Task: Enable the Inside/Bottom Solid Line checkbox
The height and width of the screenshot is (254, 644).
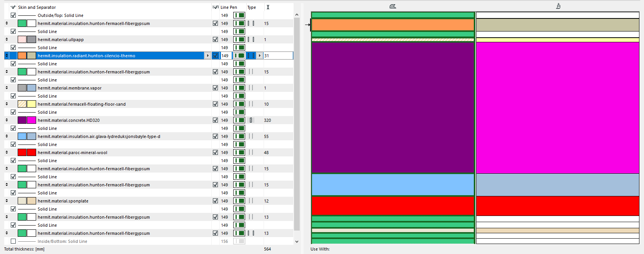Action: [13, 241]
